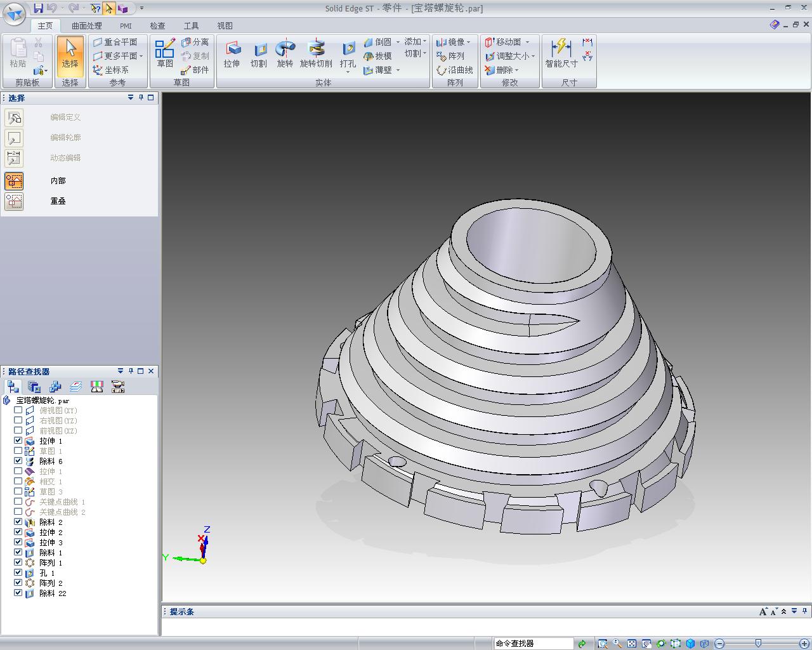This screenshot has height=650, width=812.
Task: Check the 关键点曲线 1 checkbox
Action: tap(18, 501)
